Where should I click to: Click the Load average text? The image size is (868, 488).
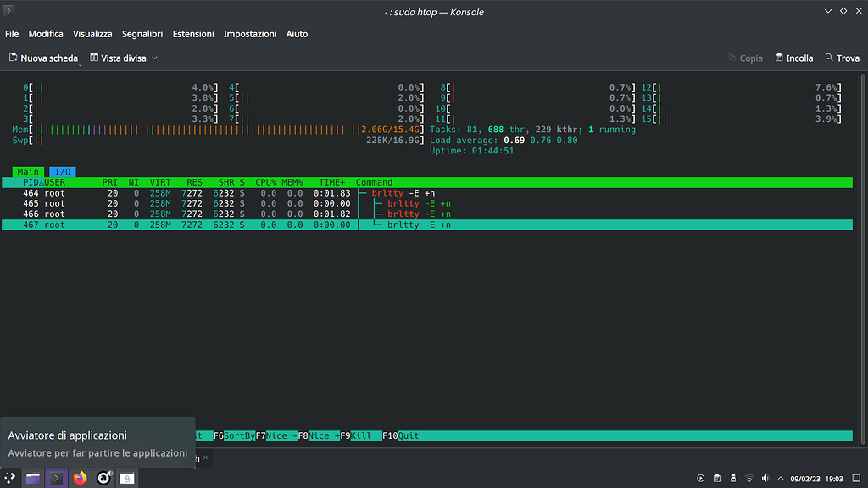(x=504, y=141)
